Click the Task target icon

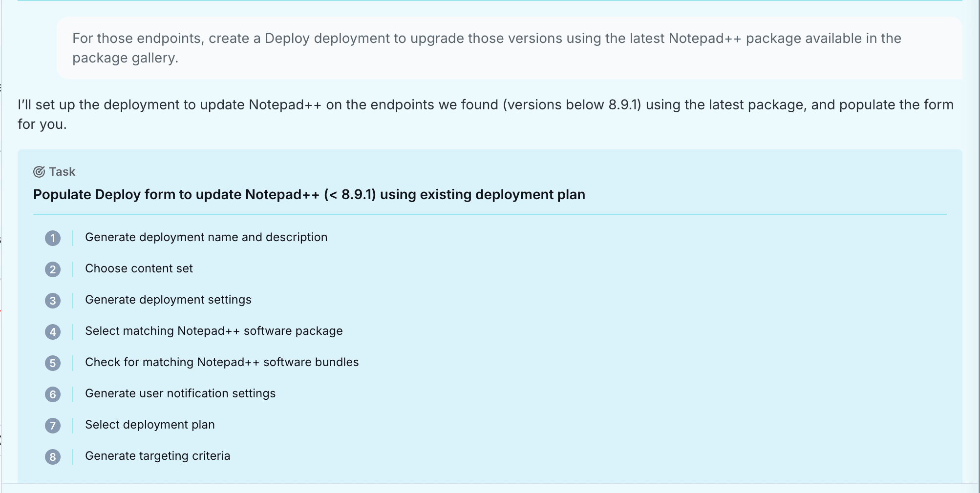click(39, 172)
